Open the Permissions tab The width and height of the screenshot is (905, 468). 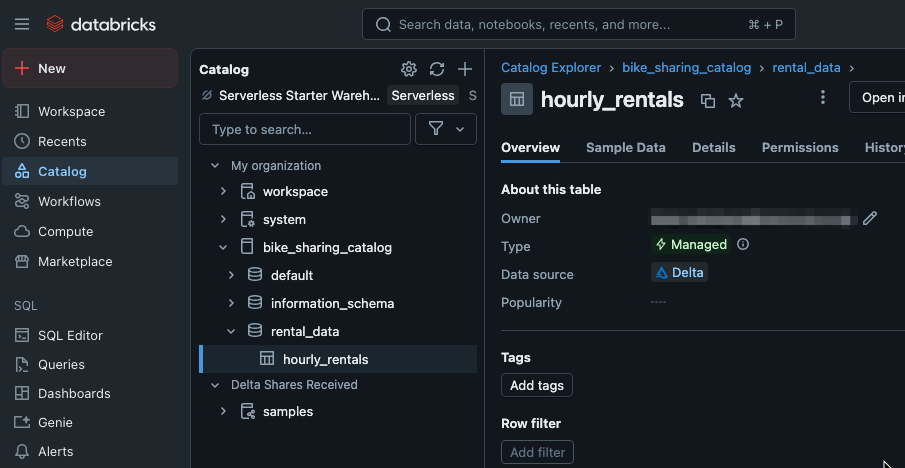(x=800, y=148)
